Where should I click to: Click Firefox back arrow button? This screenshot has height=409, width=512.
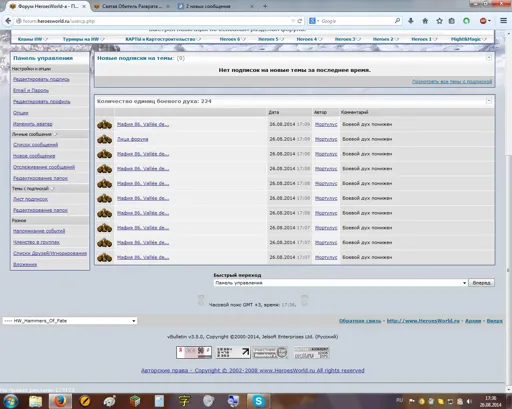point(8,21)
